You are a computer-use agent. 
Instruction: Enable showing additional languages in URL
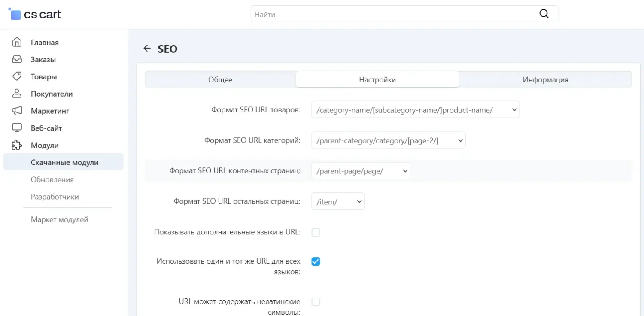[316, 232]
